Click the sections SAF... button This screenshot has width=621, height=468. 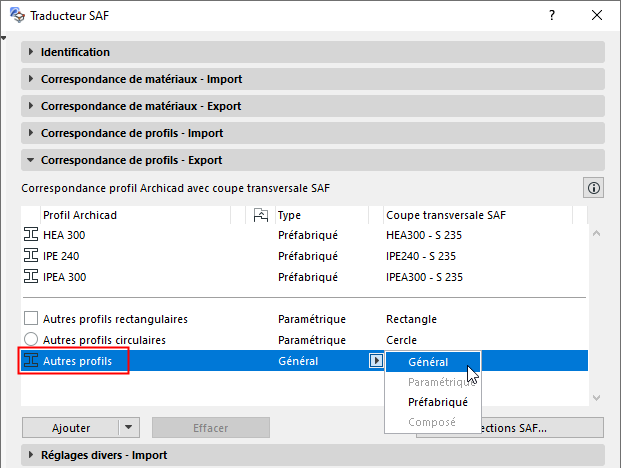coord(543,428)
